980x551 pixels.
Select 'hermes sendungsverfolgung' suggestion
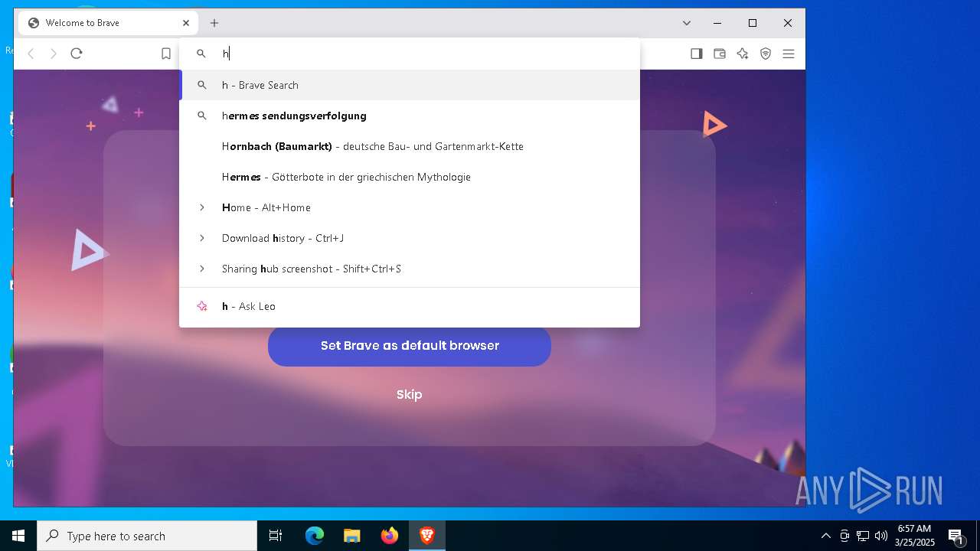[410, 116]
